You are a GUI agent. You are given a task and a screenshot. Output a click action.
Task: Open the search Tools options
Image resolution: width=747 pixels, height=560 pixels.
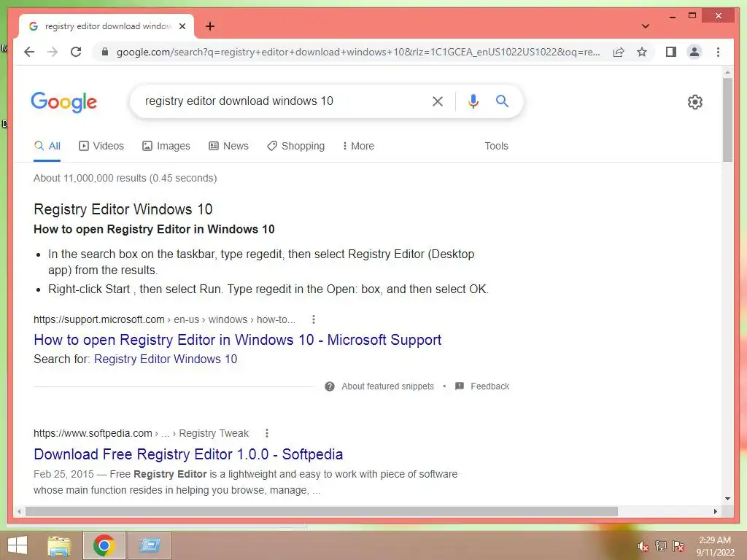click(496, 146)
